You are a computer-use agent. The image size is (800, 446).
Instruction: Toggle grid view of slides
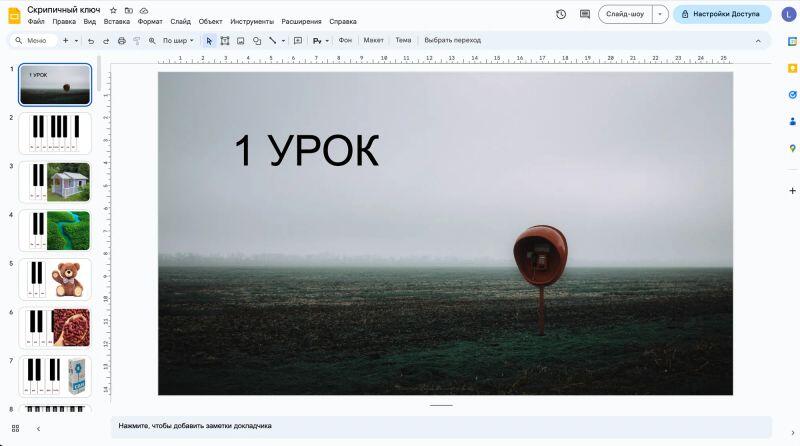pyautogui.click(x=15, y=428)
